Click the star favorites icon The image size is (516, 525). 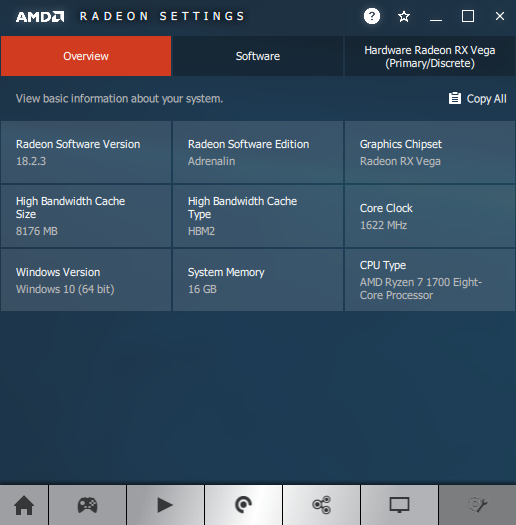click(404, 16)
